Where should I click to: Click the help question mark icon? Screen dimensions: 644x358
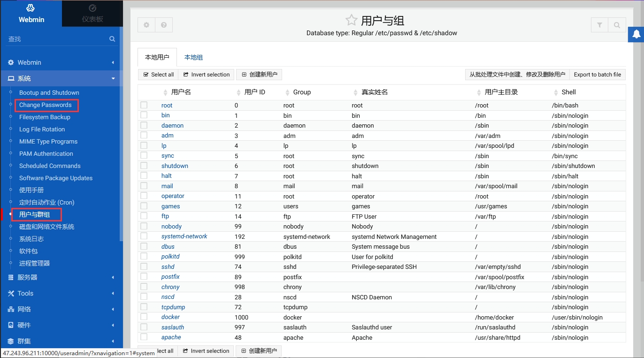164,25
